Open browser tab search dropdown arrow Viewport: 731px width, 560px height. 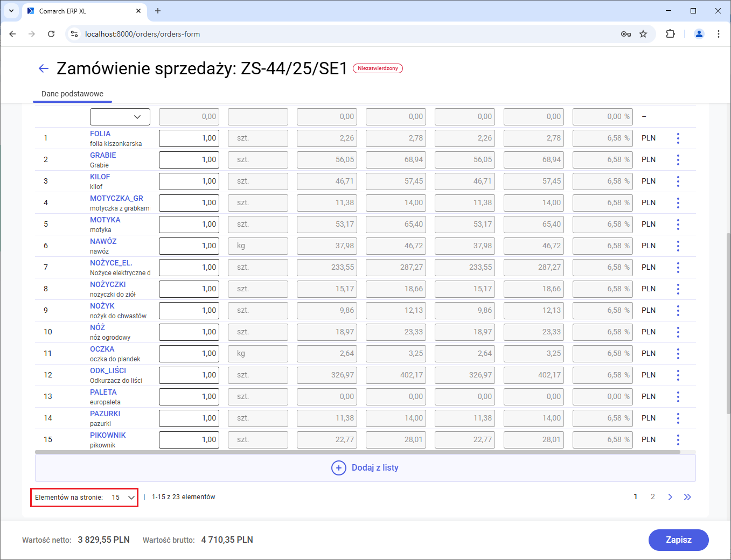tap(11, 11)
